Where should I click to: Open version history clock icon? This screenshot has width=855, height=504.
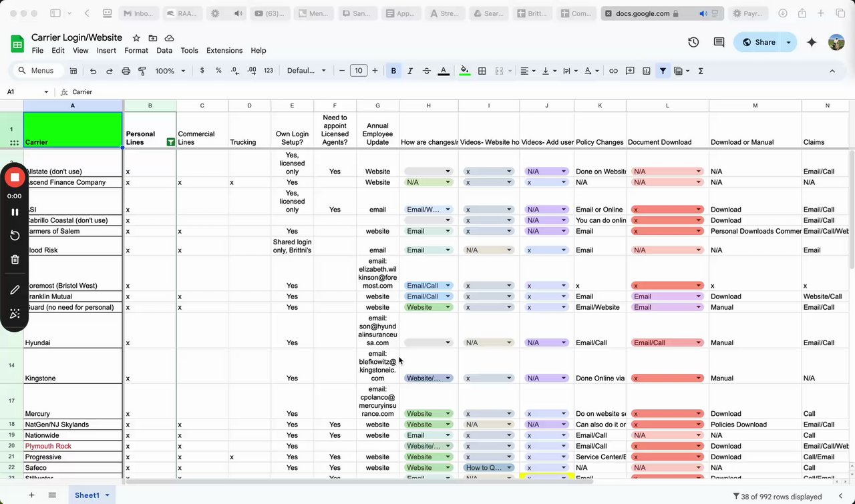693,42
